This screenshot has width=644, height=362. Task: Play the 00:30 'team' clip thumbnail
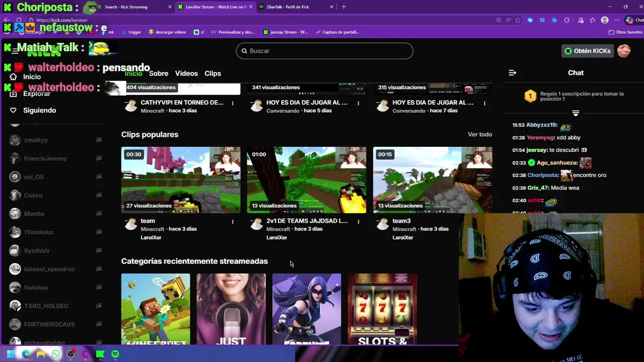(181, 179)
